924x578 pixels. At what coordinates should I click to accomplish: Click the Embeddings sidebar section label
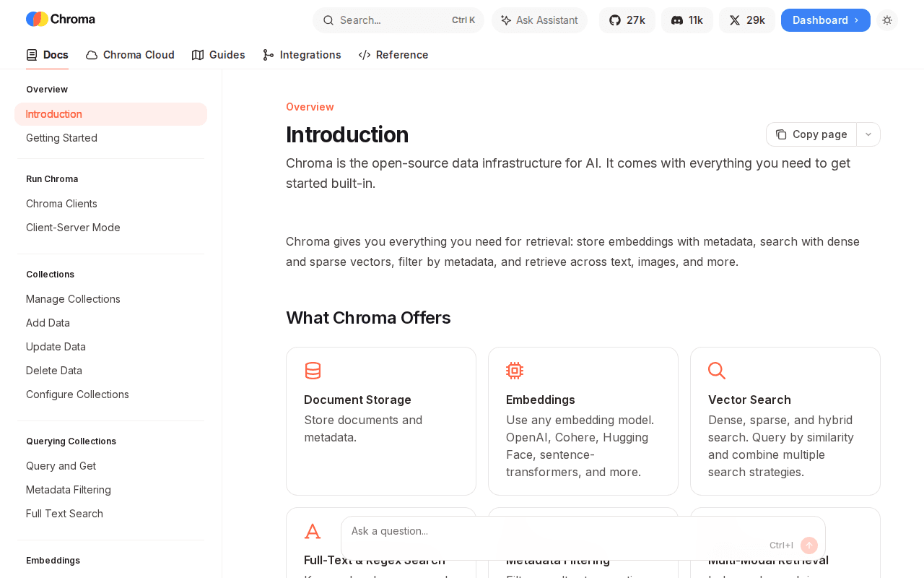click(x=53, y=561)
